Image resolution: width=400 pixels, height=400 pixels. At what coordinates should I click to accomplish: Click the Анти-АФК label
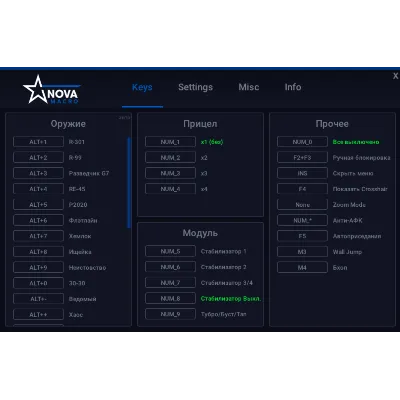click(347, 220)
